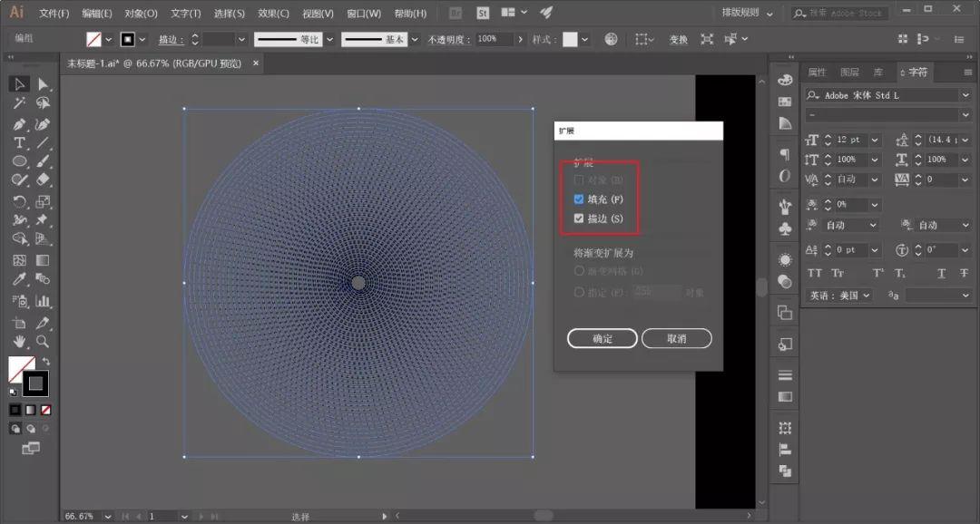Toggle the 填充 (F) checkbox

click(579, 199)
